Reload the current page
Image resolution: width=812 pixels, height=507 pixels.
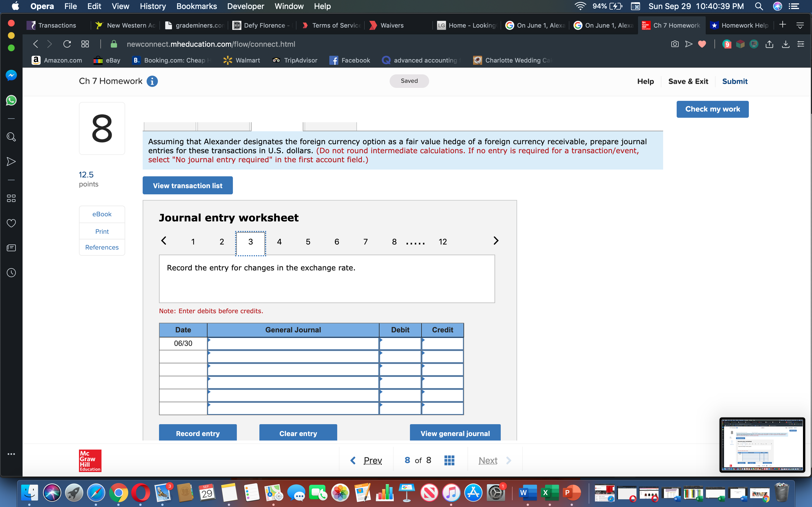click(x=67, y=44)
